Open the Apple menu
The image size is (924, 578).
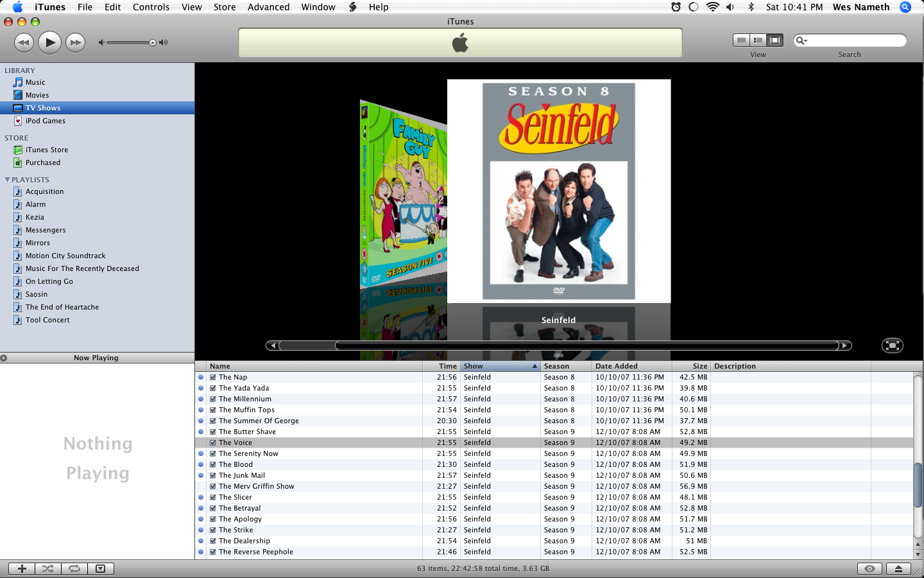[17, 7]
